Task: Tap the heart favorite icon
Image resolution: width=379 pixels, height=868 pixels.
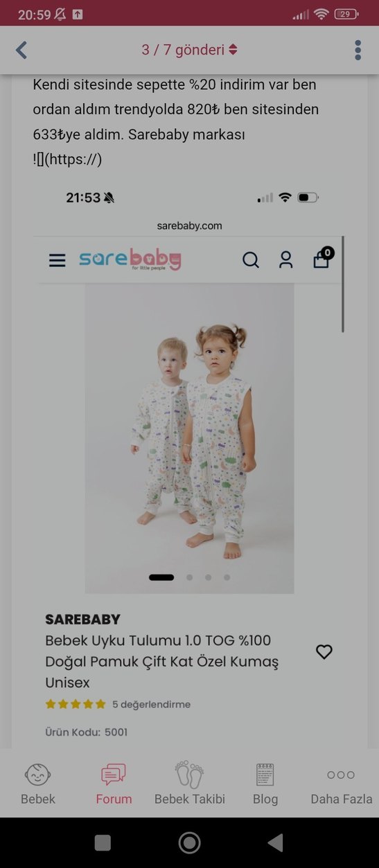Action: coord(324,651)
